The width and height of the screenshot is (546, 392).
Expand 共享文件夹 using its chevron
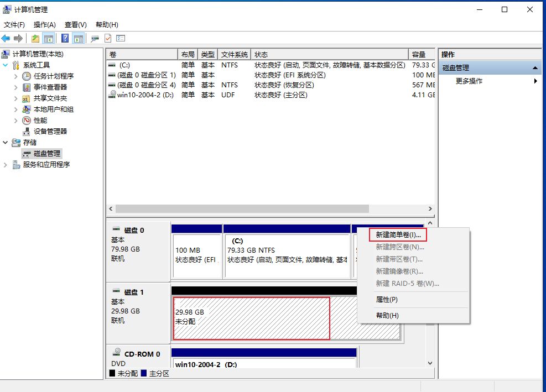coord(16,98)
